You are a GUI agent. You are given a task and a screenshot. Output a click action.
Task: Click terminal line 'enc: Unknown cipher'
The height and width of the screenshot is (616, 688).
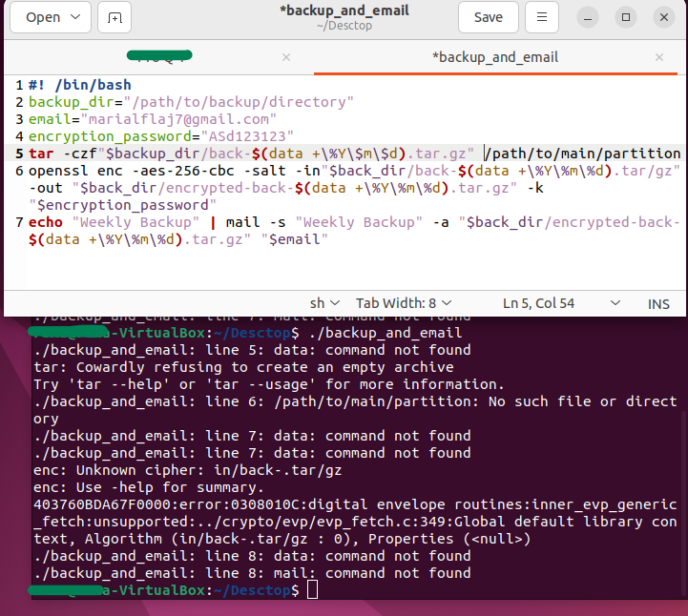point(187,470)
